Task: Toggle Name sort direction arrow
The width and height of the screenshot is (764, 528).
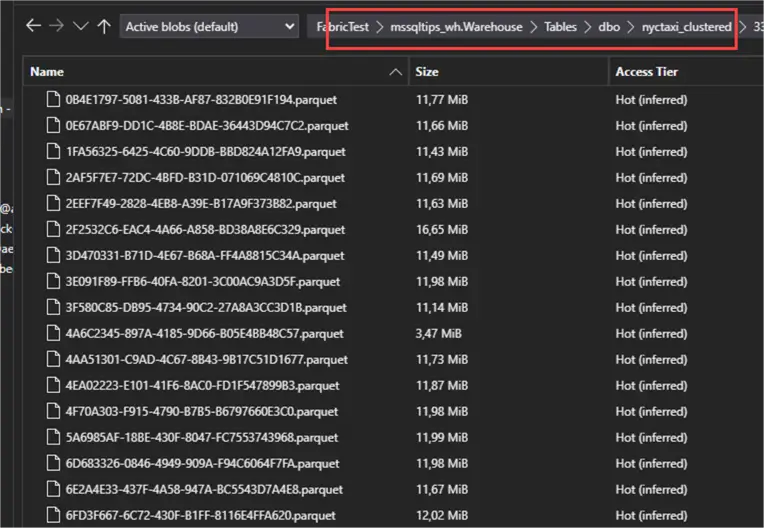Action: pyautogui.click(x=396, y=72)
